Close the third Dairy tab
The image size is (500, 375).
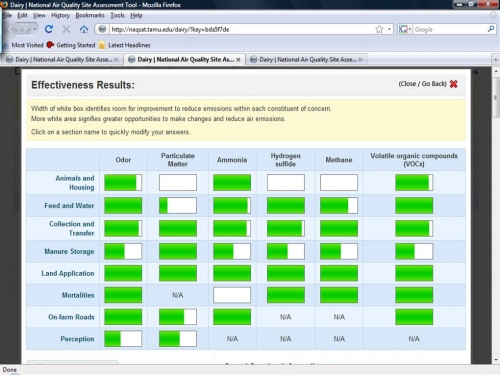360,60
